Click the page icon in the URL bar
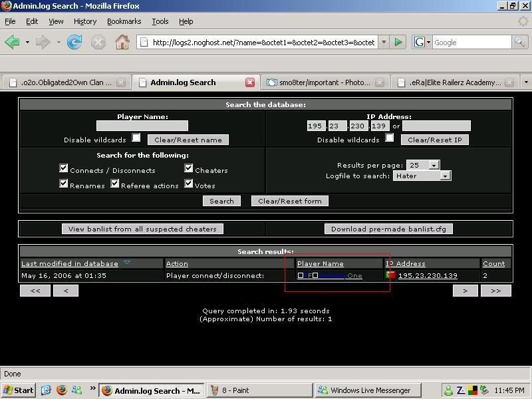 click(x=144, y=42)
